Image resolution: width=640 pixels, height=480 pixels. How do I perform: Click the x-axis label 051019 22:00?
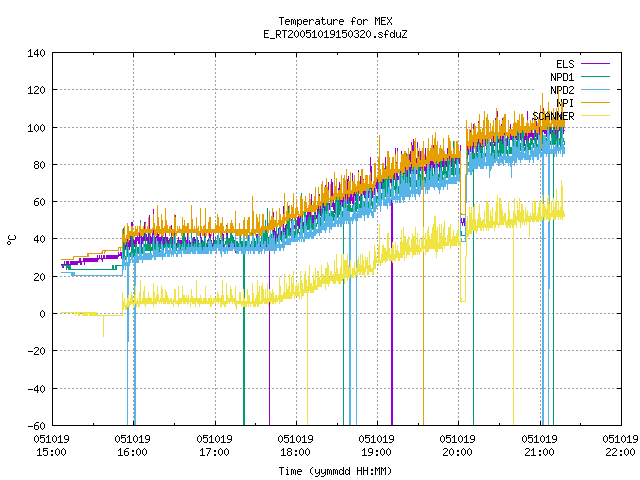[620, 446]
